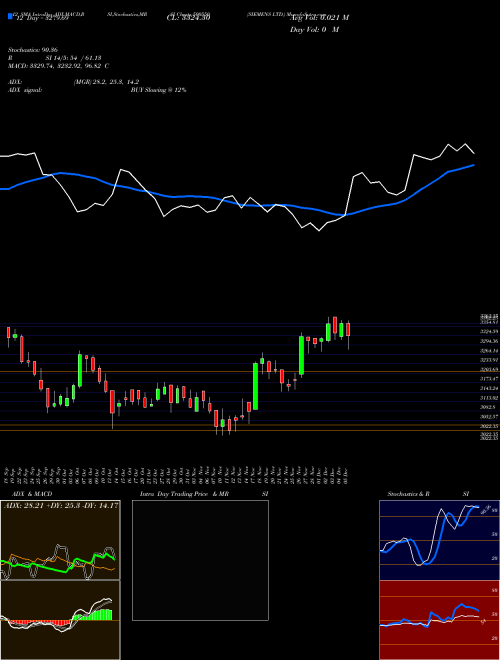Click the blue SMA legend square
500x660 pixels.
10,16
